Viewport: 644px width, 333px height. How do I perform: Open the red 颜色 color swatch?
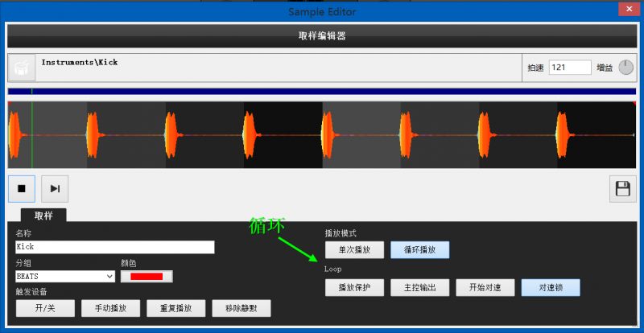tap(147, 277)
